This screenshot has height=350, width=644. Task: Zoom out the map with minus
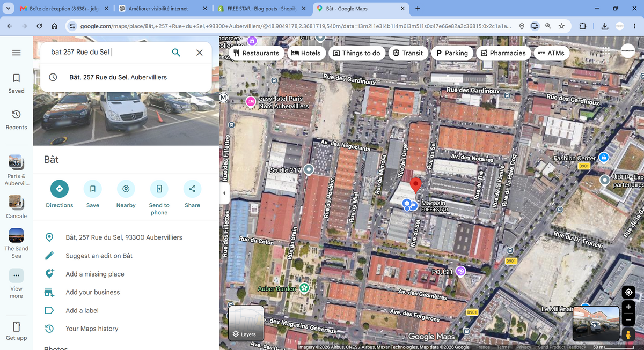[628, 320]
